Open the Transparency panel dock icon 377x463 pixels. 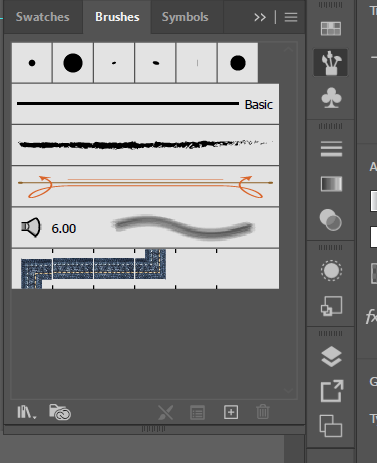coord(331,220)
